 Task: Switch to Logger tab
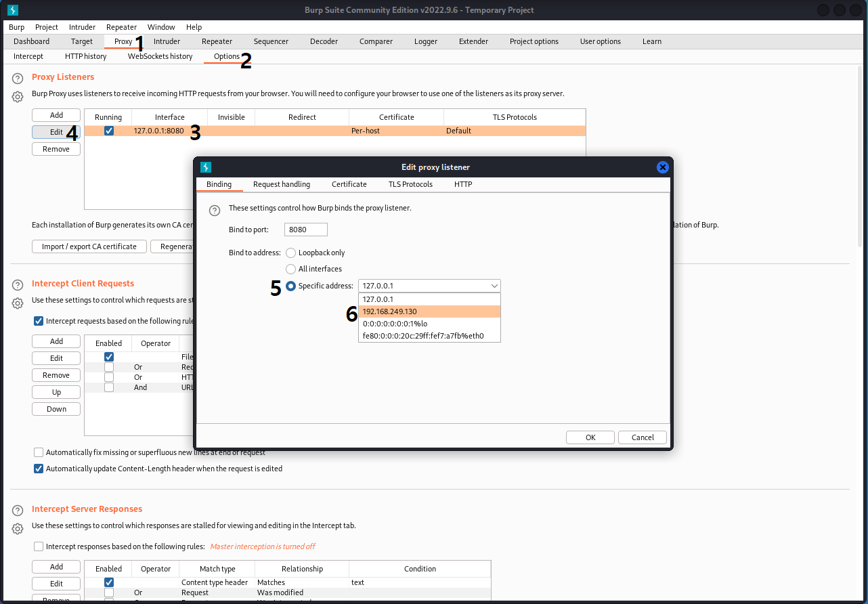point(426,41)
